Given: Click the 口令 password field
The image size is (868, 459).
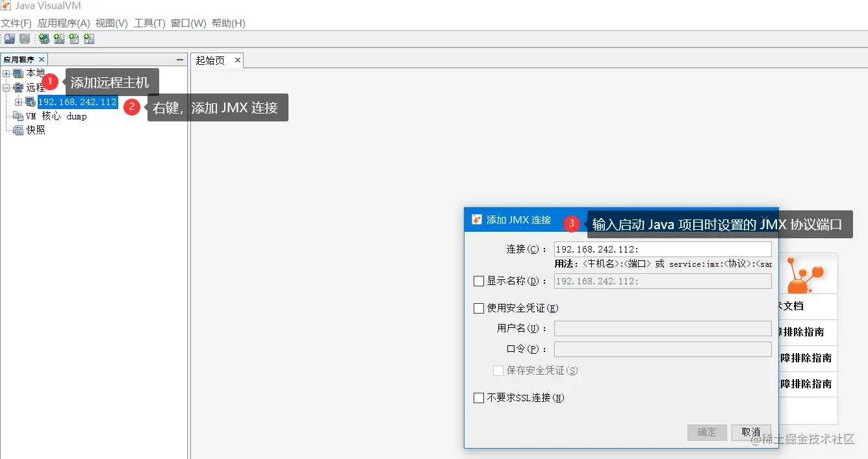Looking at the screenshot, I should (x=663, y=349).
